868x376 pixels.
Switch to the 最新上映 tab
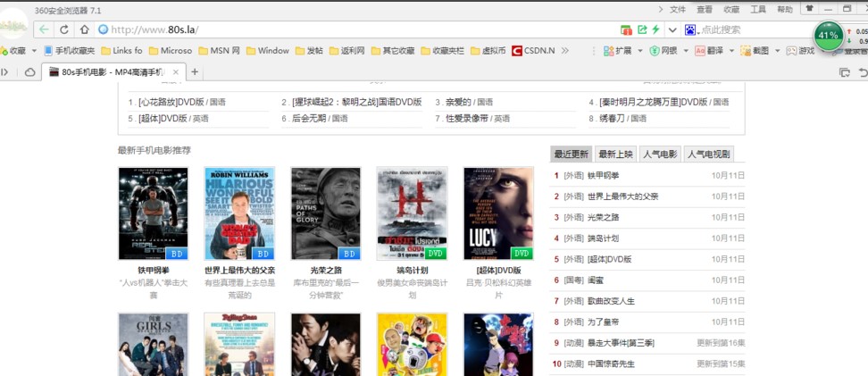[x=615, y=154]
